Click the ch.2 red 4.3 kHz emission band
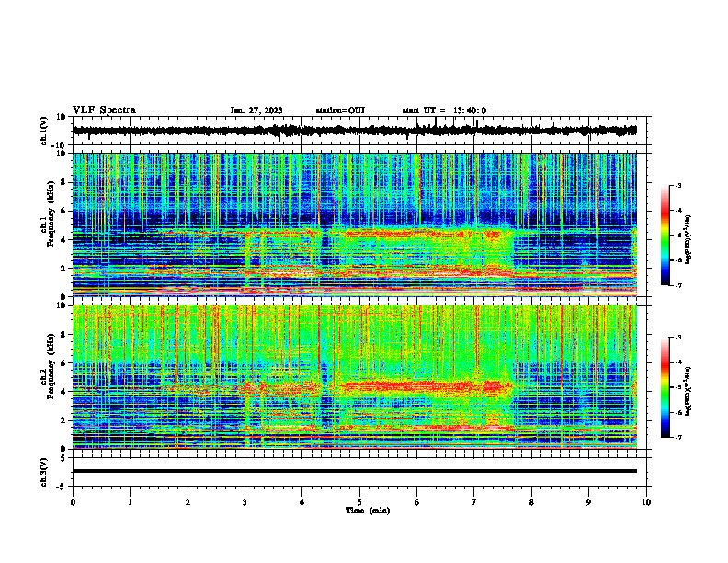 point(425,386)
